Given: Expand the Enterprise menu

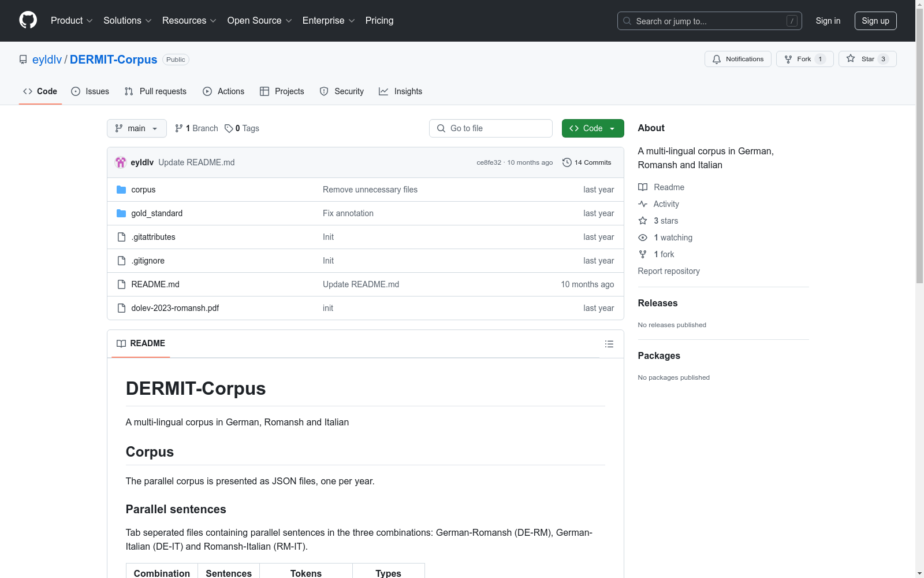Looking at the screenshot, I should pyautogui.click(x=329, y=21).
